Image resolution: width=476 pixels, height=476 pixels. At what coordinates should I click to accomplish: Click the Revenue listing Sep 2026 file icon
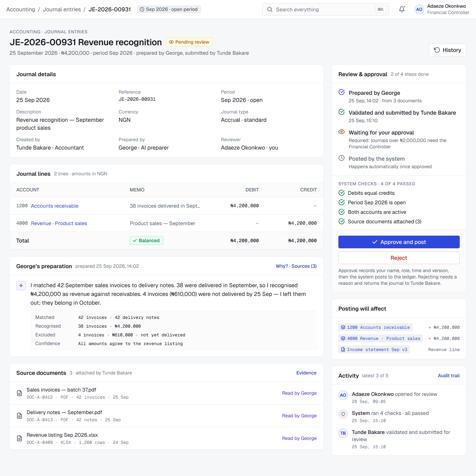point(19,438)
